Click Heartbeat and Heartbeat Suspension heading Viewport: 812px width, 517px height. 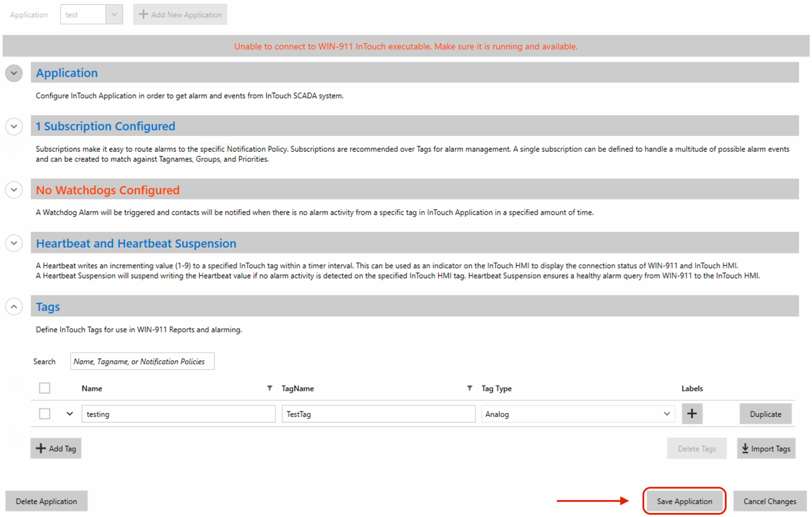(x=136, y=243)
